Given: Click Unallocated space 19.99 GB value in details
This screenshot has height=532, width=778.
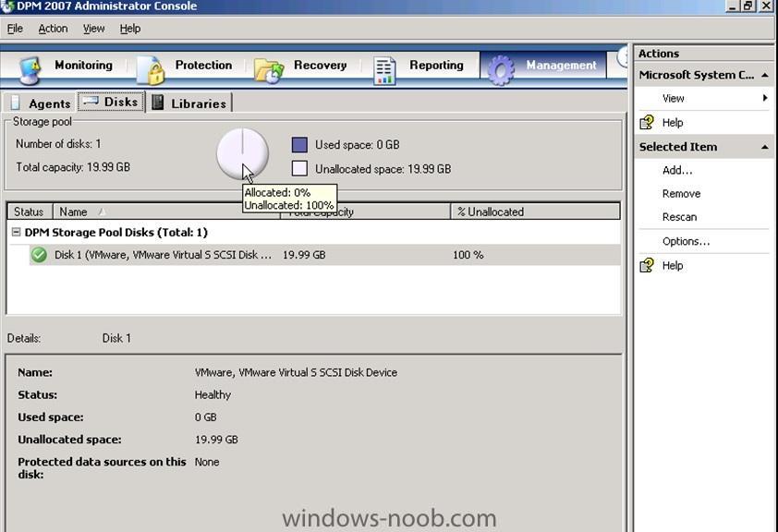Looking at the screenshot, I should 216,440.
